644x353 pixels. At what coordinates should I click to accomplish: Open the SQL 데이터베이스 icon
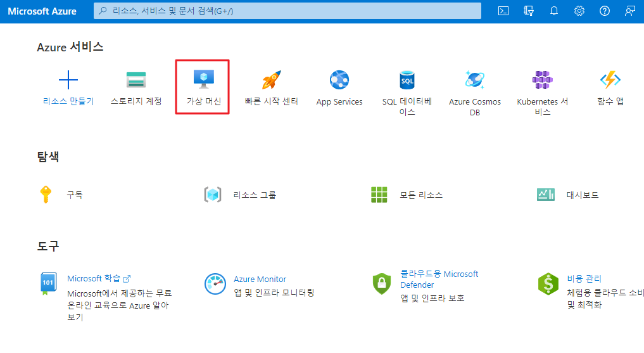point(407,80)
